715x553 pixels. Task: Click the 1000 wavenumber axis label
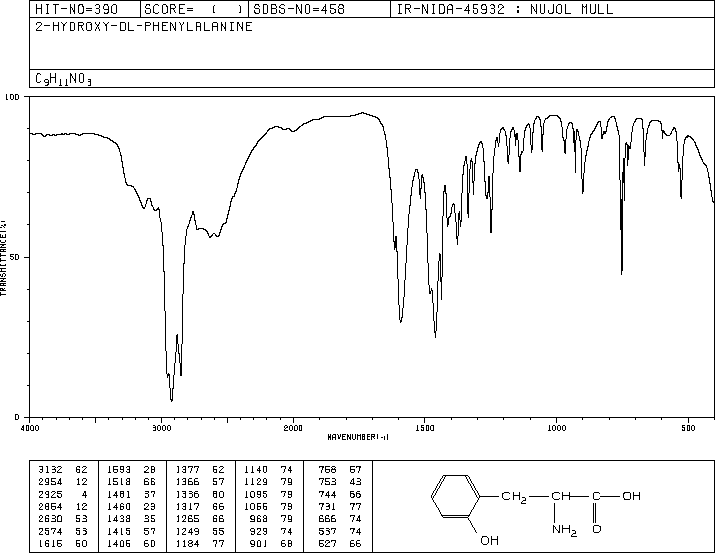tap(556, 428)
